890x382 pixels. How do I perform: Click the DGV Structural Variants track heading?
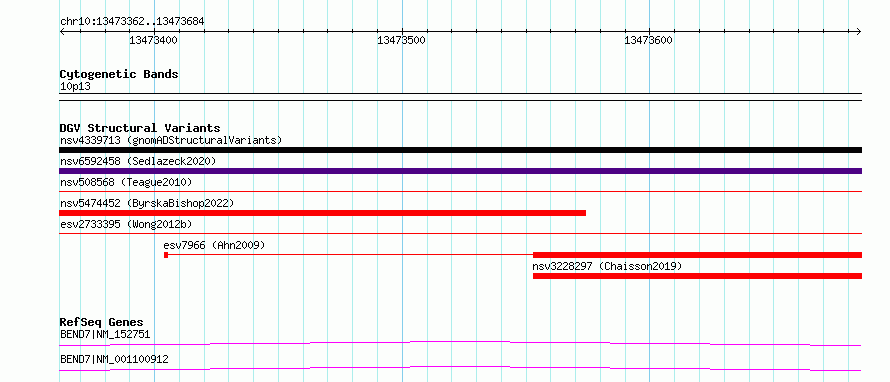[140, 128]
